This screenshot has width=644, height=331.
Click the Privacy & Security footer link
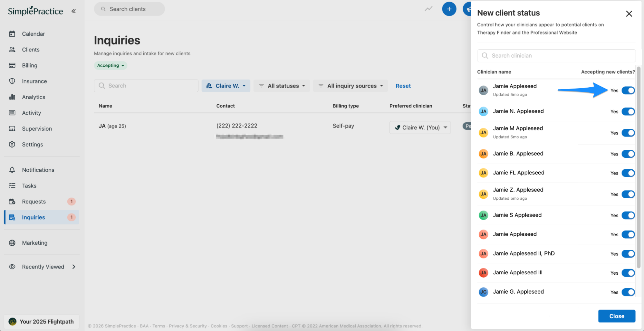[188, 326]
